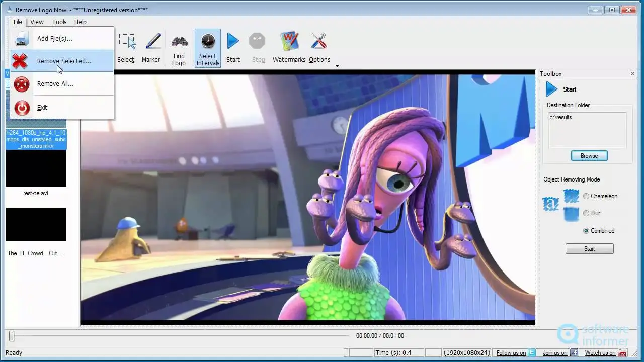644x362 pixels.
Task: Select the Combined removing mode
Action: (x=586, y=231)
